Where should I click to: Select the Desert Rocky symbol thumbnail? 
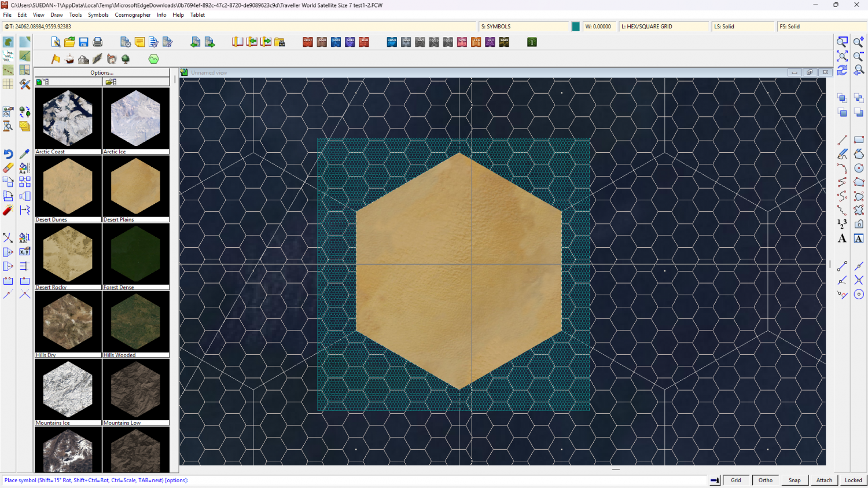point(68,255)
